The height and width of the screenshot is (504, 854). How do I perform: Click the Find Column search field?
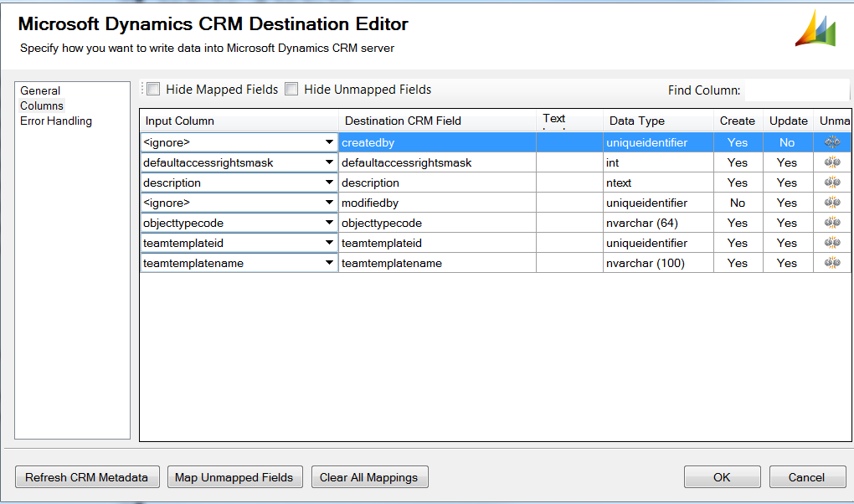click(796, 90)
